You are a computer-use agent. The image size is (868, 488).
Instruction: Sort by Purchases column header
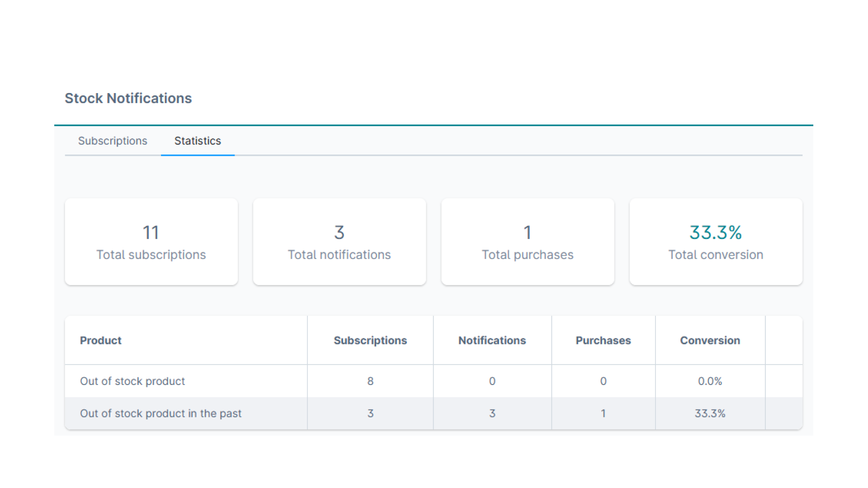(x=603, y=341)
